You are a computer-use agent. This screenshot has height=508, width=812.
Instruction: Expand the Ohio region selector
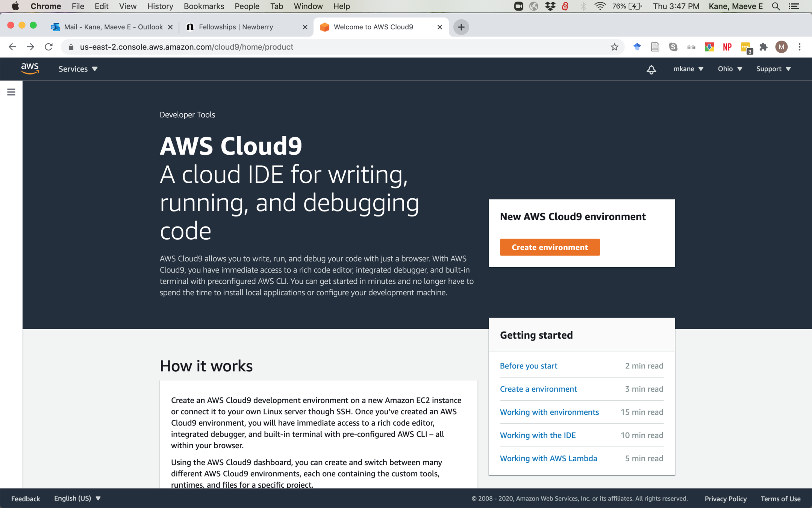[x=730, y=69]
